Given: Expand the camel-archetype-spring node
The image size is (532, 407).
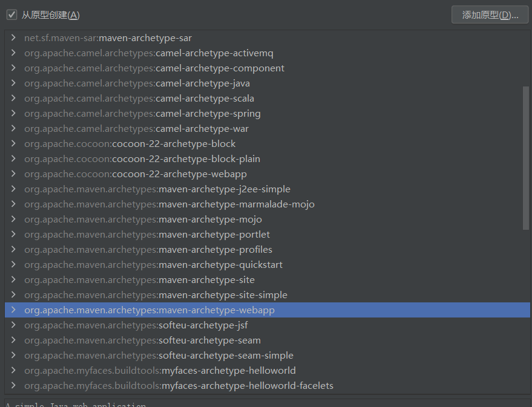Looking at the screenshot, I should coord(13,113).
